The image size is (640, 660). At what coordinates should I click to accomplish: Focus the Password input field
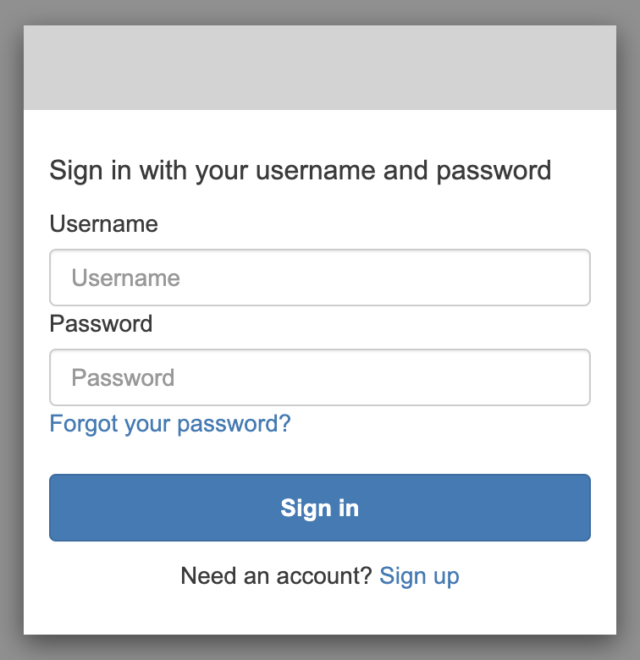(320, 377)
